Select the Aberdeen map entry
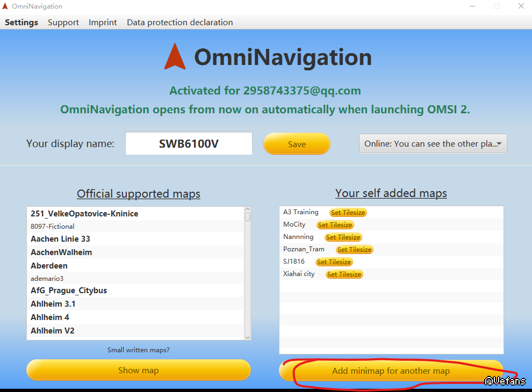532x392 pixels. pos(49,266)
